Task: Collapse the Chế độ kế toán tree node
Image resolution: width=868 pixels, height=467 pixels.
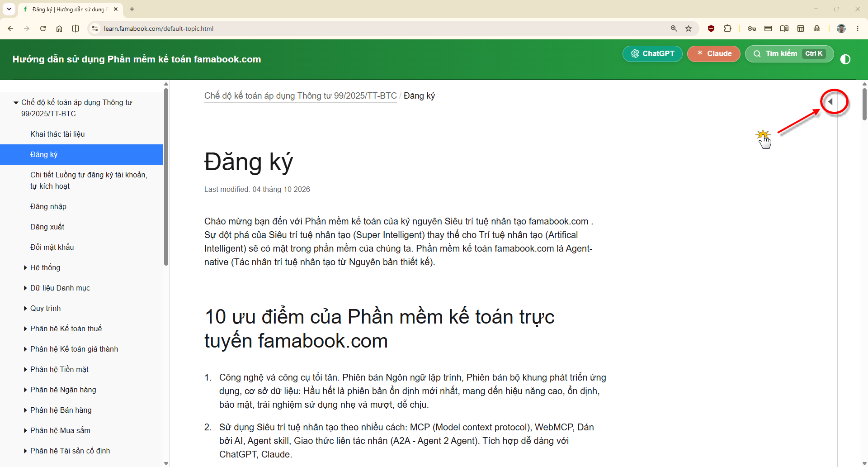Action: [16, 103]
